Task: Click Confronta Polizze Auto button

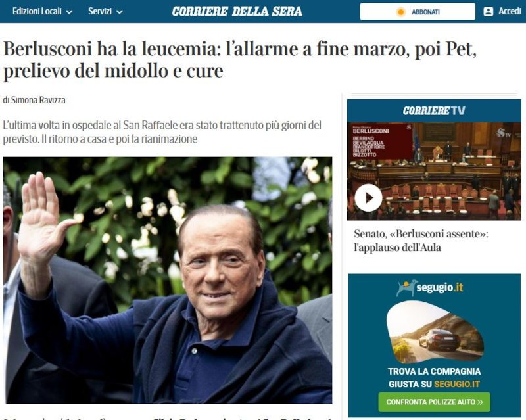Action: tap(434, 402)
